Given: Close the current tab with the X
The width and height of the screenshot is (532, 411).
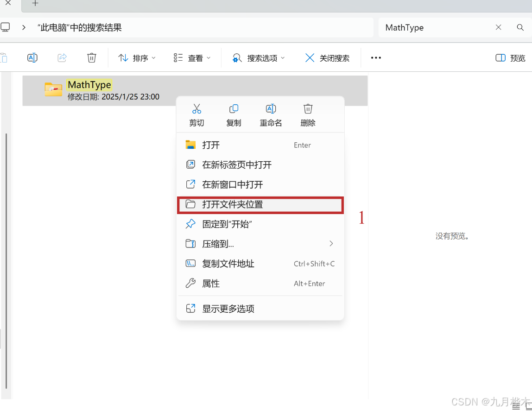Looking at the screenshot, I should click(8, 3).
